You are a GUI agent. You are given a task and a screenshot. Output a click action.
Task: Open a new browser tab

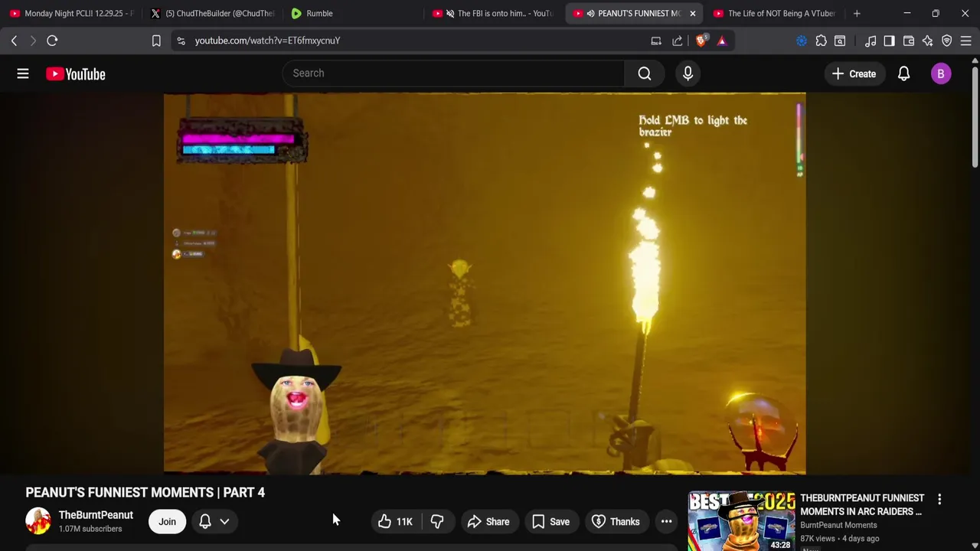(857, 13)
